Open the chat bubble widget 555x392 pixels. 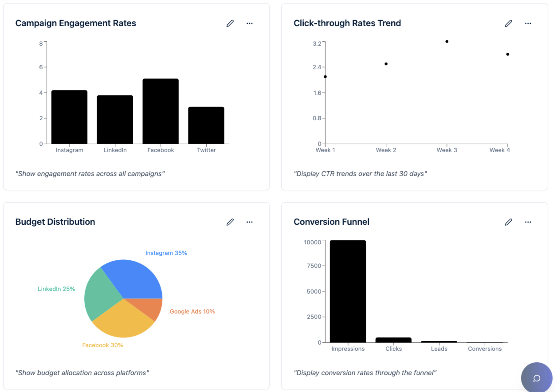[536, 378]
